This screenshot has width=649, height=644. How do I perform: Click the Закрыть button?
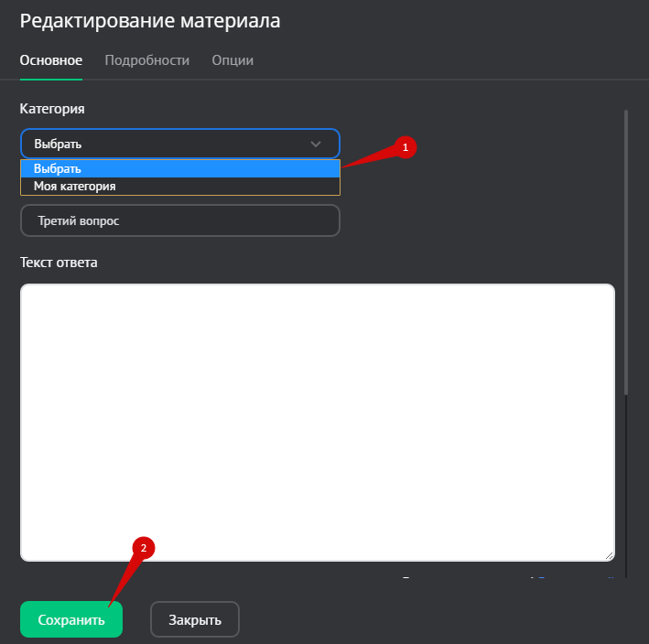(194, 619)
